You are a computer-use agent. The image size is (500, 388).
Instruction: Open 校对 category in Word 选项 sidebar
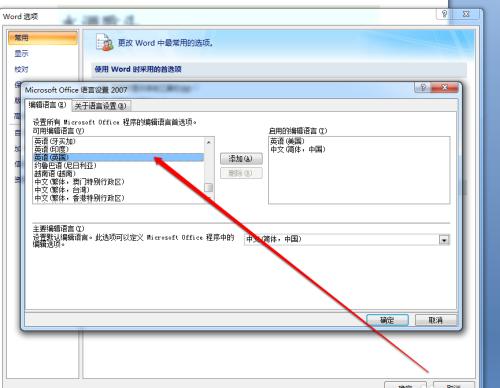[21, 69]
